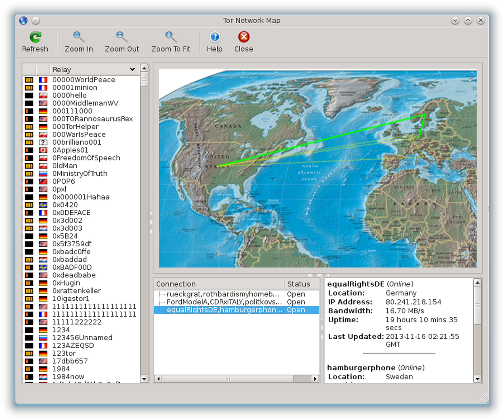504x420 pixels.
Task: Click the Polish flag beside 0000hello
Action: [x=43, y=95]
